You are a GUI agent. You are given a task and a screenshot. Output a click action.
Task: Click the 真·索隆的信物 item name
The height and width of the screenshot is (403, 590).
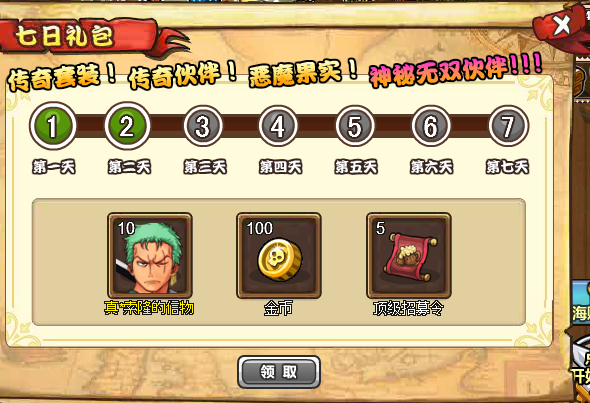[149, 309]
